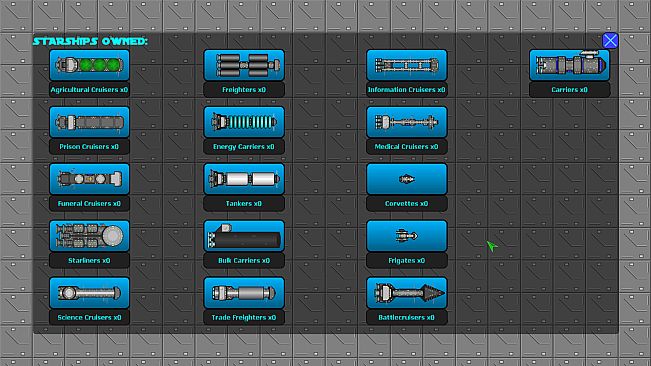651x366 pixels.
Task: Choose the Information Cruisers ship icon
Action: tap(407, 65)
